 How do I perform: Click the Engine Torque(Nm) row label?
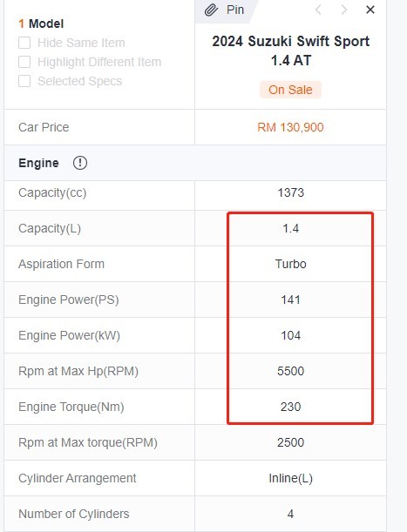tap(71, 407)
